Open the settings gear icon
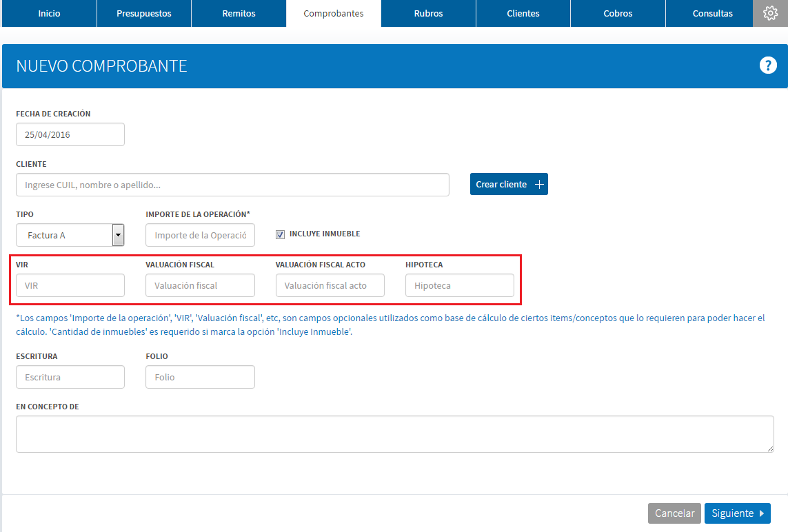Viewport: 788px width, 532px height. coord(770,13)
